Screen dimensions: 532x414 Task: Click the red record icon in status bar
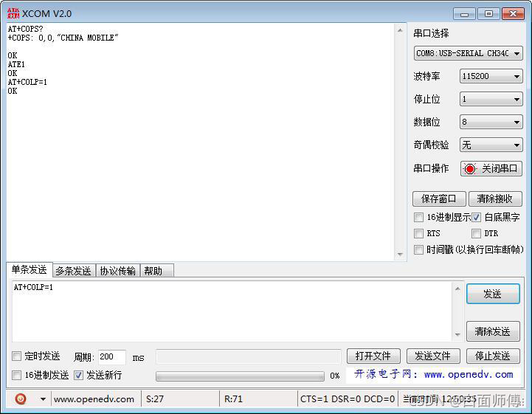point(21,399)
